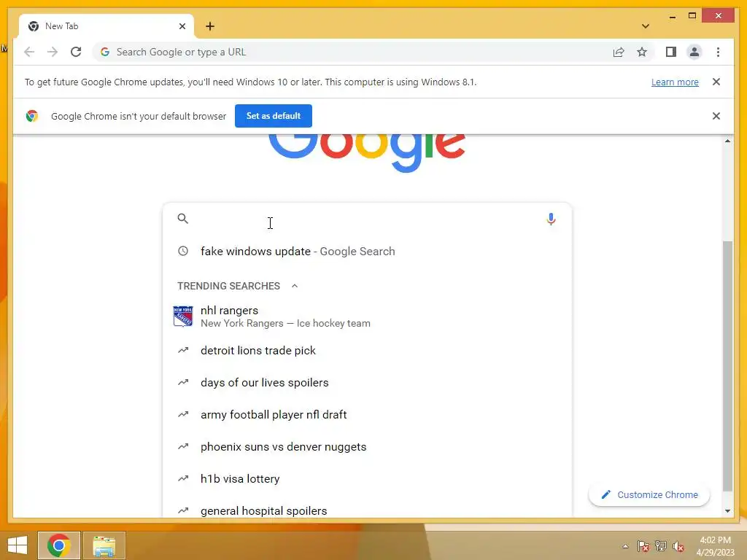This screenshot has width=747, height=560.
Task: Open the Windows Start button
Action: click(x=18, y=545)
